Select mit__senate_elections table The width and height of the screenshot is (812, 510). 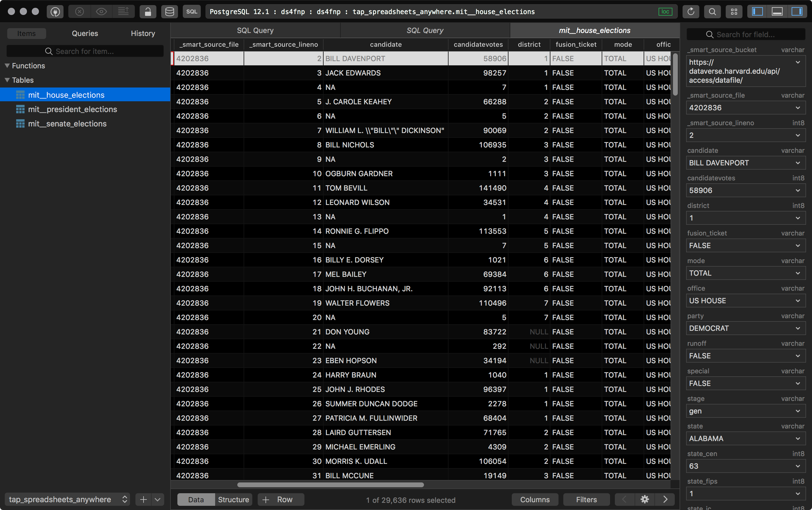[x=67, y=124]
